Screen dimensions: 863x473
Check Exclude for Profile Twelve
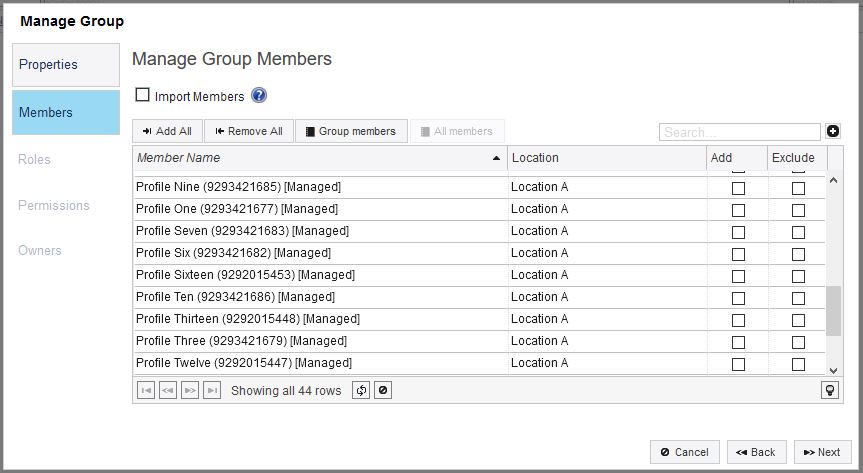point(798,365)
